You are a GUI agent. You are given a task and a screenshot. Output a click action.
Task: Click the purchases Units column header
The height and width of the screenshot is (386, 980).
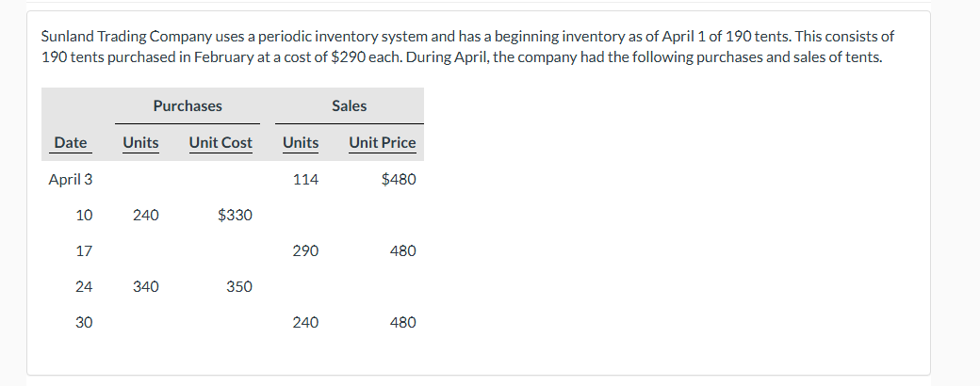point(140,142)
